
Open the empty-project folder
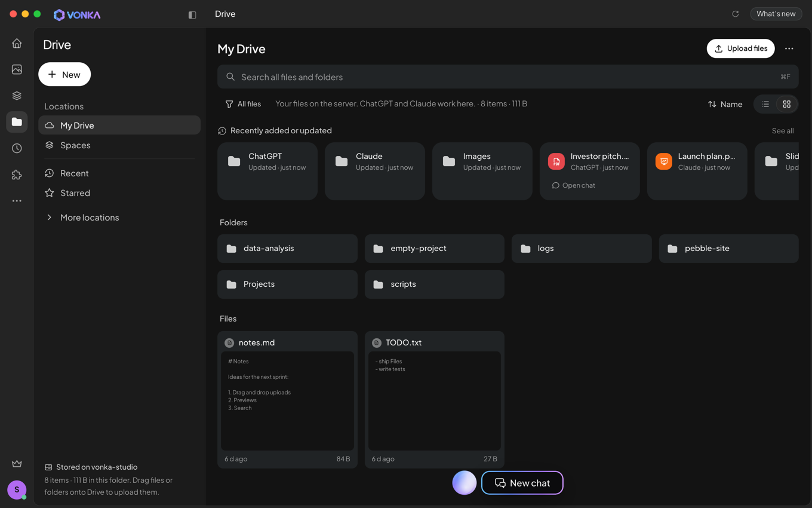[435, 248]
